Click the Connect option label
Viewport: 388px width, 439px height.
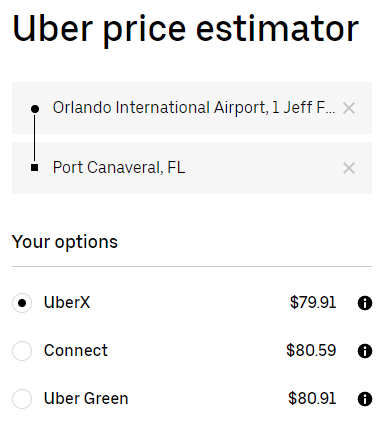click(x=76, y=351)
